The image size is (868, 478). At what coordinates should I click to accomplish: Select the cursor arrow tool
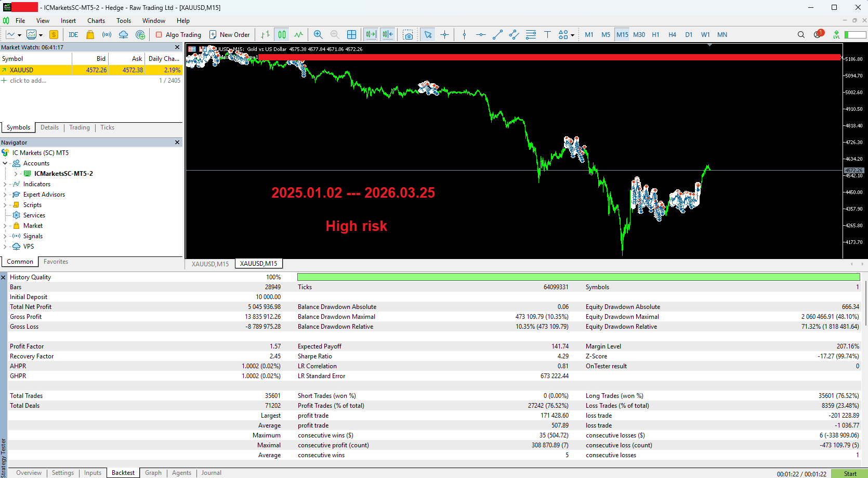(x=428, y=35)
